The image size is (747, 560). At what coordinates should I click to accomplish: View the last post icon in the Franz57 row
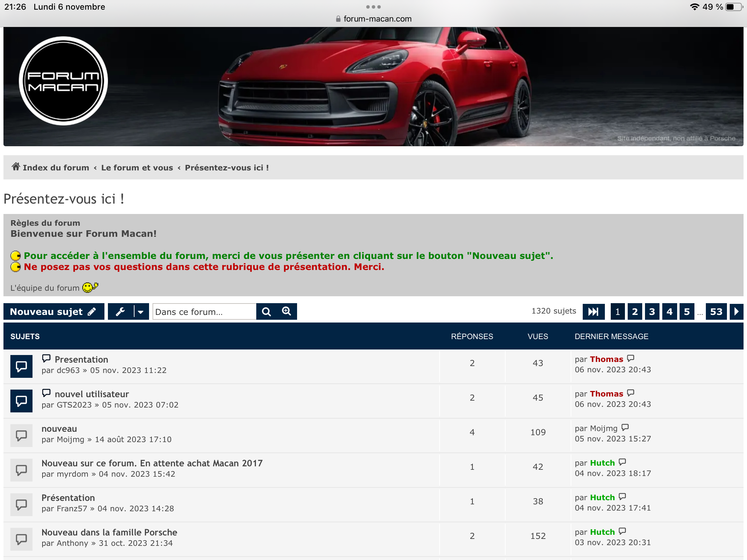tap(622, 497)
